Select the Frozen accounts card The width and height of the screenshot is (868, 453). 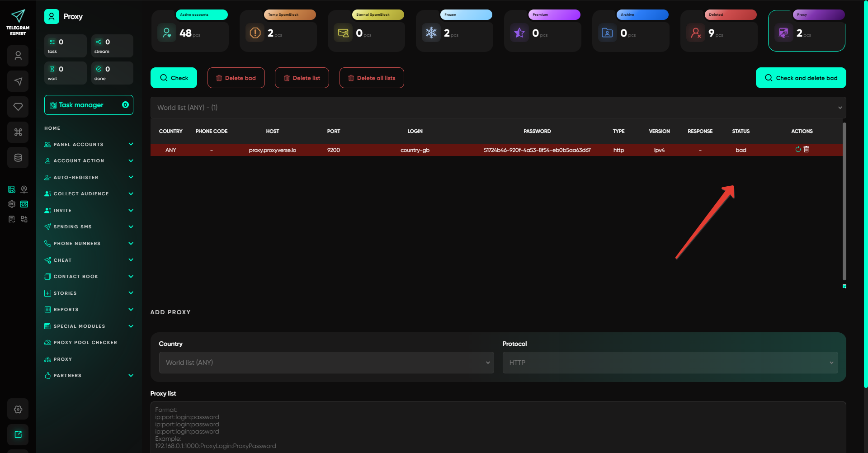(454, 31)
